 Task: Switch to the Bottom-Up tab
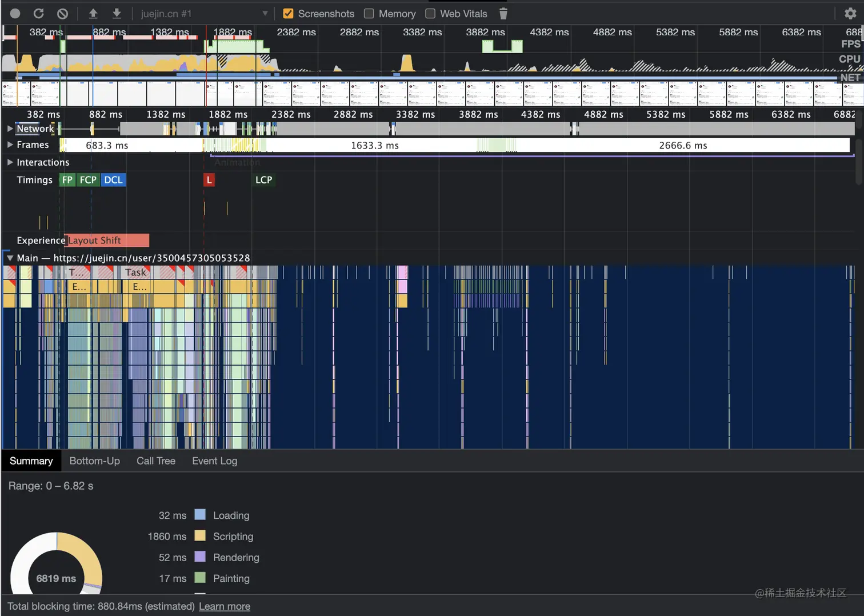(94, 461)
